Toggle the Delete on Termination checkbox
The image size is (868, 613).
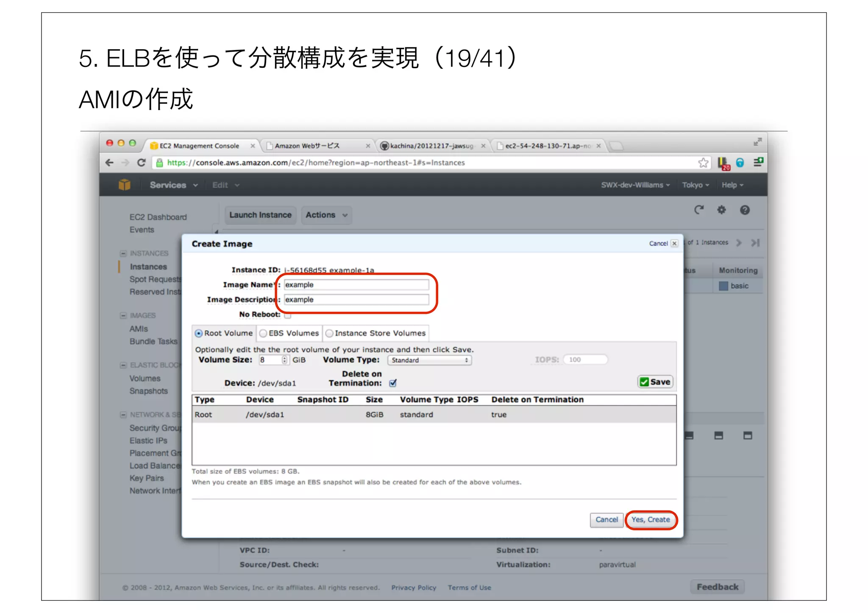pyautogui.click(x=393, y=383)
